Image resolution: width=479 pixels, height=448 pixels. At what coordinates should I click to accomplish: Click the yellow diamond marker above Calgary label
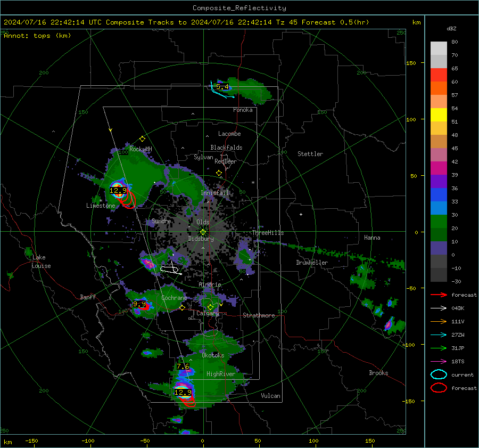coord(210,307)
